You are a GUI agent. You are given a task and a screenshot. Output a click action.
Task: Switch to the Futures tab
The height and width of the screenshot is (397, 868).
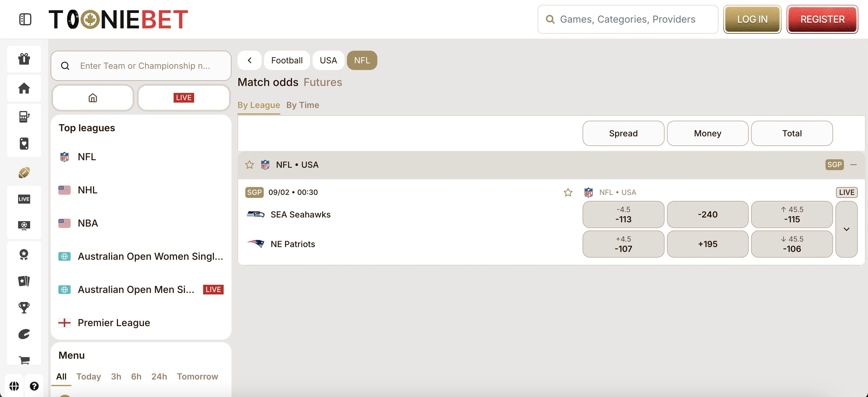tap(322, 82)
